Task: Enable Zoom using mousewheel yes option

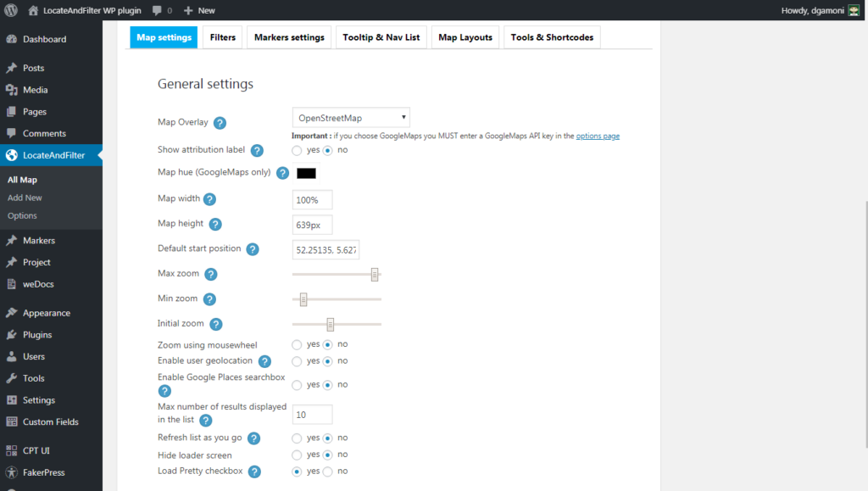Action: click(x=297, y=344)
